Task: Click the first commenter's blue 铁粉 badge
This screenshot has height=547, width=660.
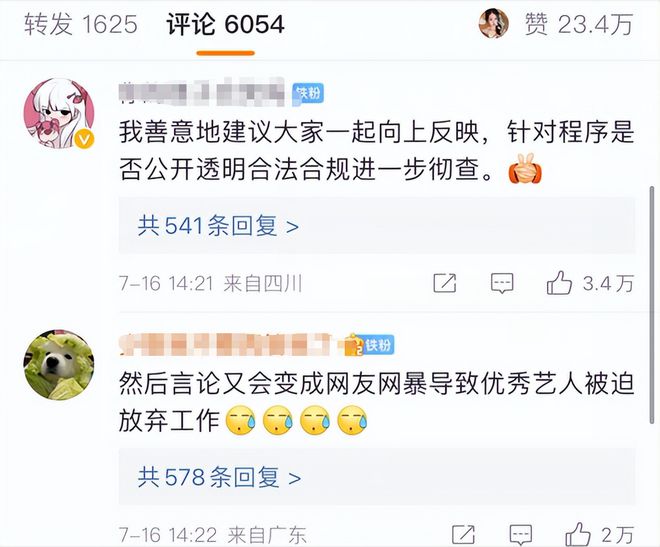Action: pyautogui.click(x=308, y=93)
